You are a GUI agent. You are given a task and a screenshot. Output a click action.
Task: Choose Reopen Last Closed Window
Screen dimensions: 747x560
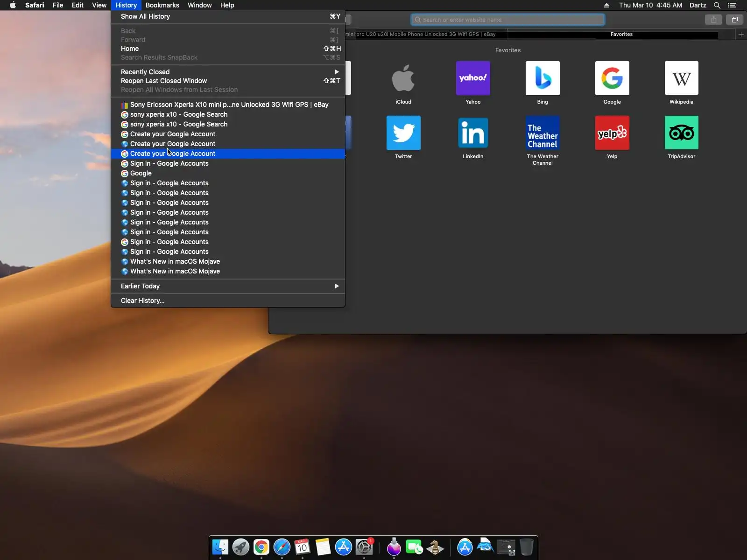[x=228, y=81]
